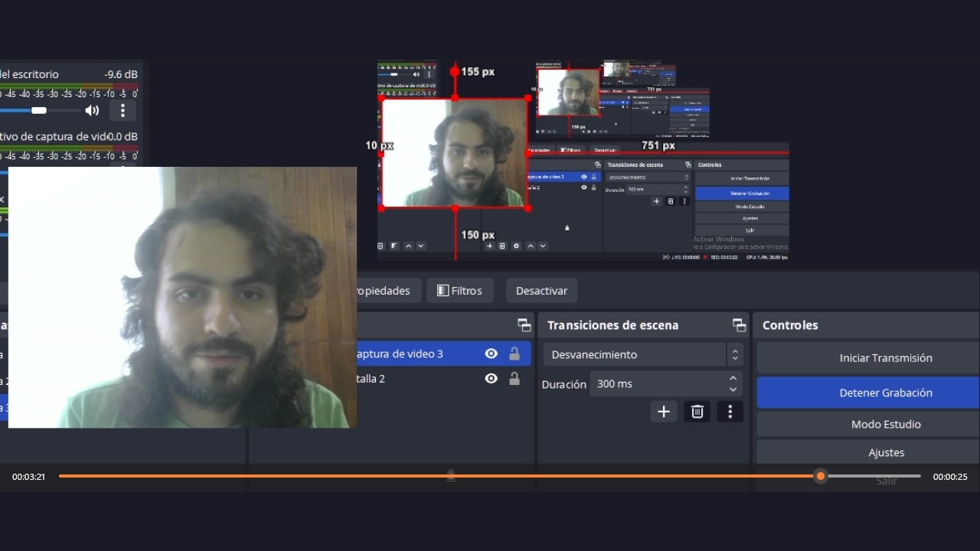The width and height of the screenshot is (980, 551).
Task: Increase large Duración with the up arrow
Action: point(733,378)
